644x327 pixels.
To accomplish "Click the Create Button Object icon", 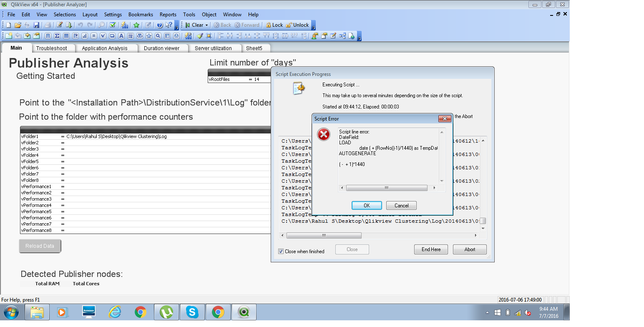I will coord(112,36).
